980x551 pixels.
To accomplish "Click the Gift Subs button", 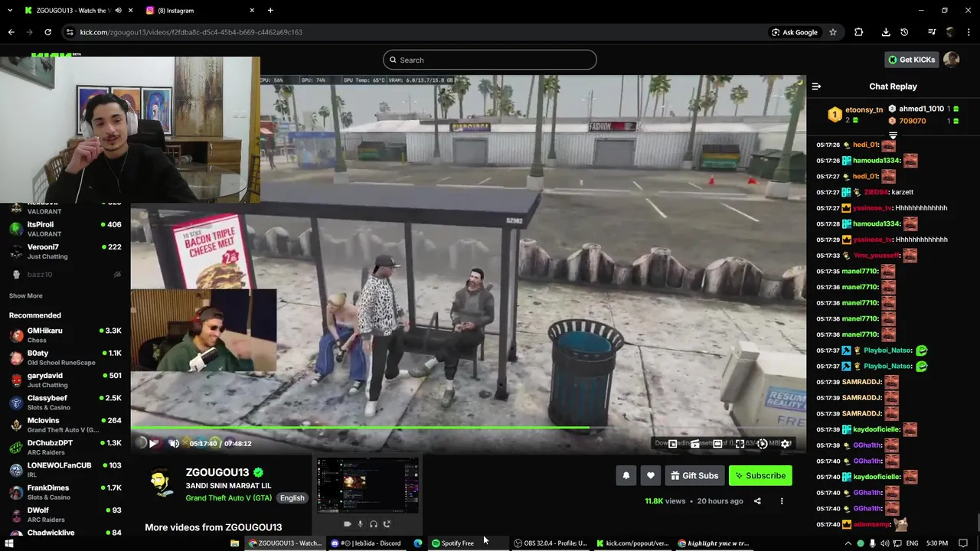I will 694,475.
